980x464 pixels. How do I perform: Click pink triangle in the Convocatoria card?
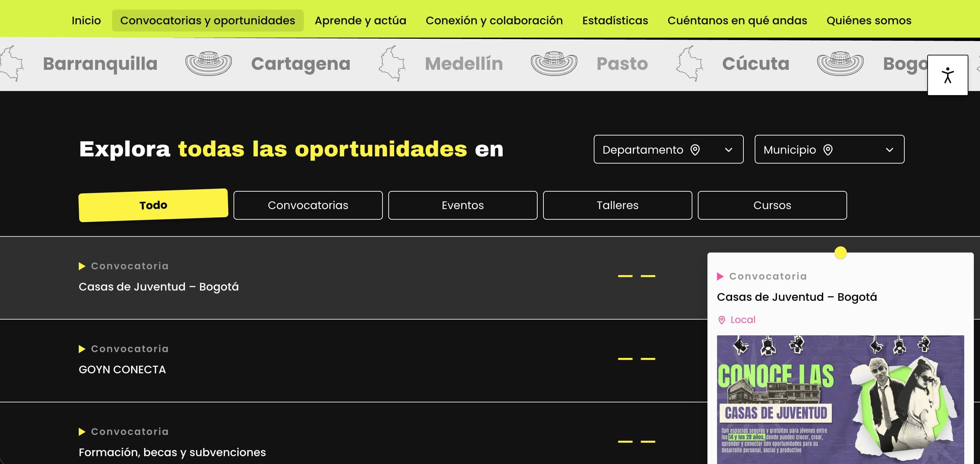[x=720, y=276]
